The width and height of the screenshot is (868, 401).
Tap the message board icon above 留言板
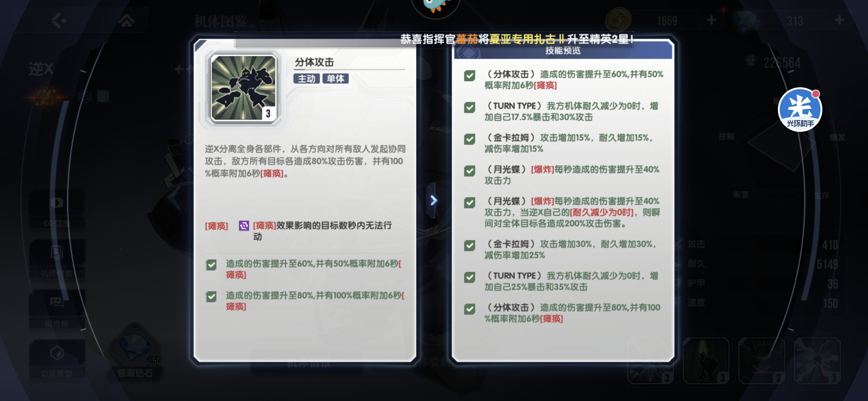click(x=57, y=302)
